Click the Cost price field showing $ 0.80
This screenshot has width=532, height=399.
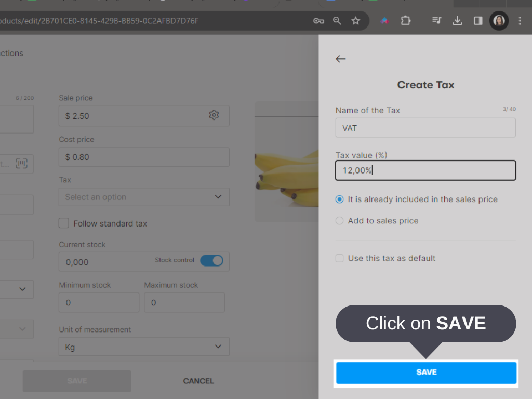click(x=144, y=157)
